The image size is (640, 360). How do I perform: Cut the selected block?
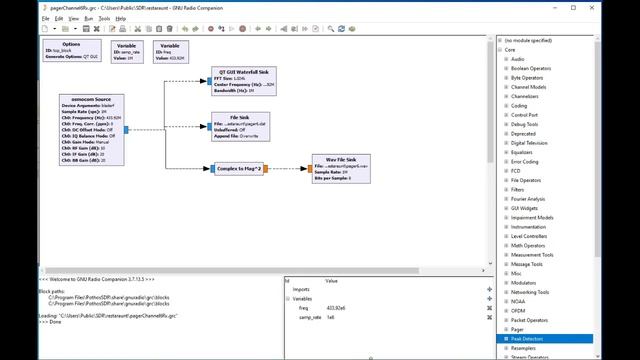click(x=138, y=29)
